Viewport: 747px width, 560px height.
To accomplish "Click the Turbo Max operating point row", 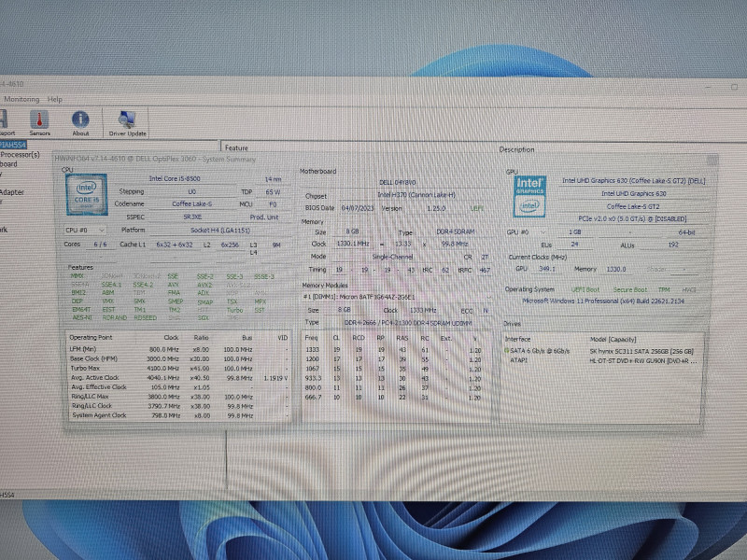I will [178, 368].
